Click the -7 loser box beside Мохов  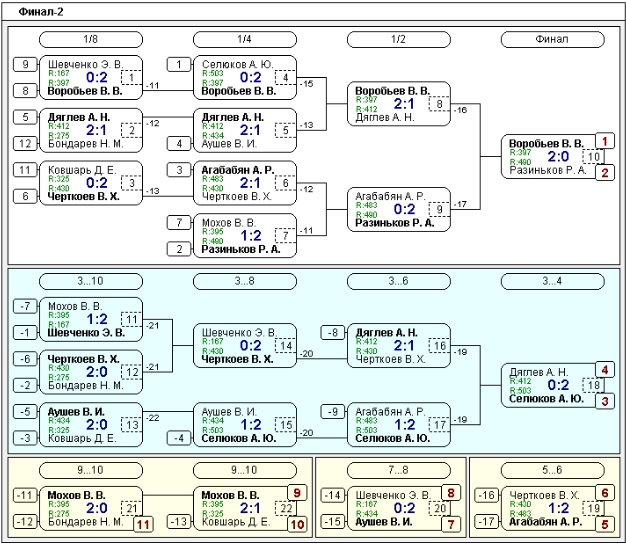25,306
